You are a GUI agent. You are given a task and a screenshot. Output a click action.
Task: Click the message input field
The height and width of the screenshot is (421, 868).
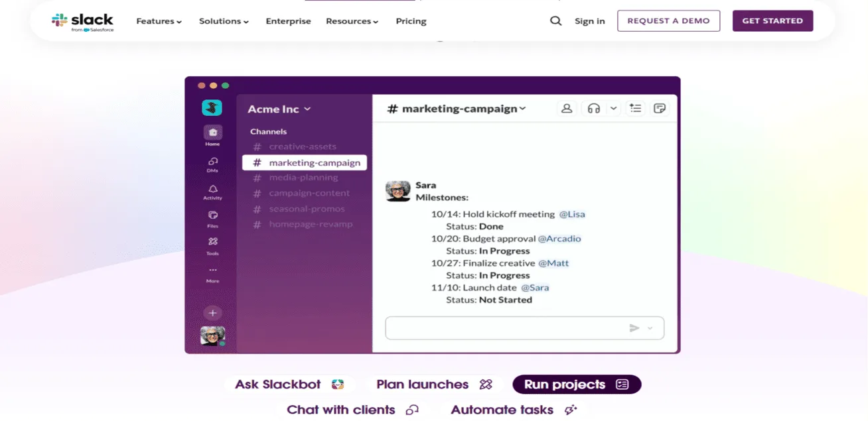[x=524, y=328]
